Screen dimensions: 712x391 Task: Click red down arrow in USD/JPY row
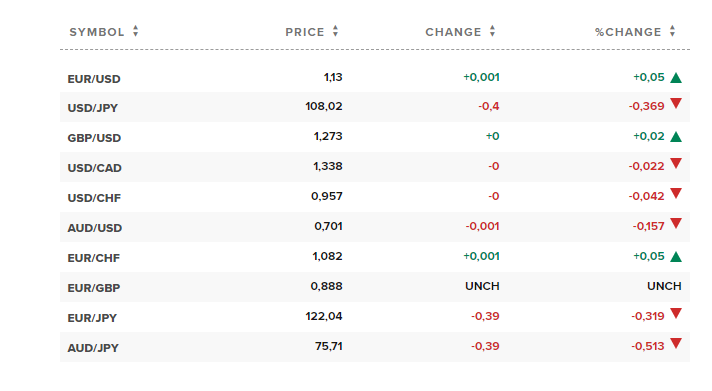676,104
